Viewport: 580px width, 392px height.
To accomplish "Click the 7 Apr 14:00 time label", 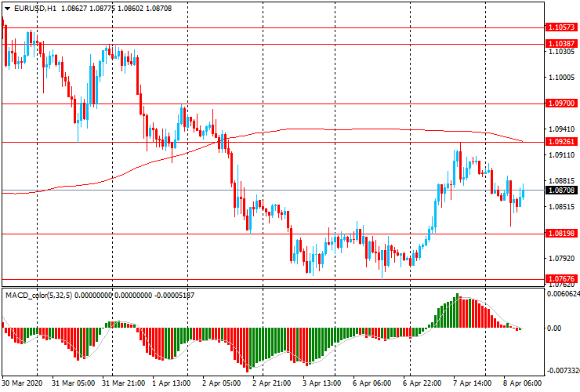I will (x=472, y=383).
